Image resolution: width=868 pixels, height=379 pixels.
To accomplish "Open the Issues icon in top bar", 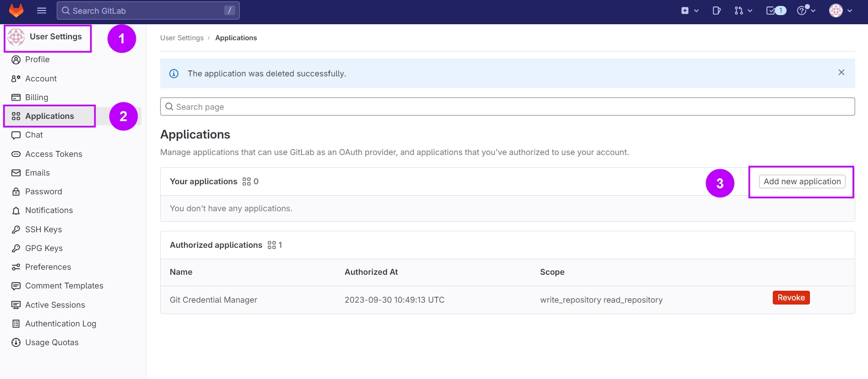I will [717, 11].
